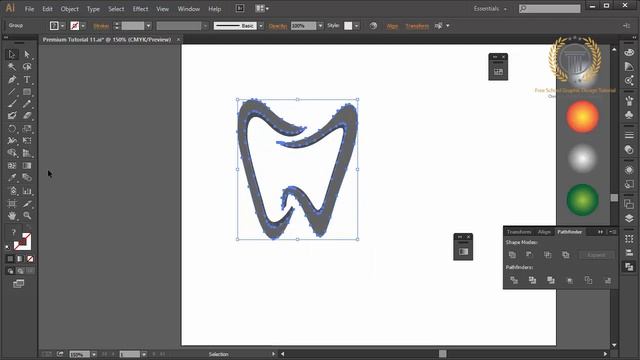Viewport: 640px width, 360px height.
Task: Click Trim in Pathfinders row
Action: pyautogui.click(x=532, y=280)
